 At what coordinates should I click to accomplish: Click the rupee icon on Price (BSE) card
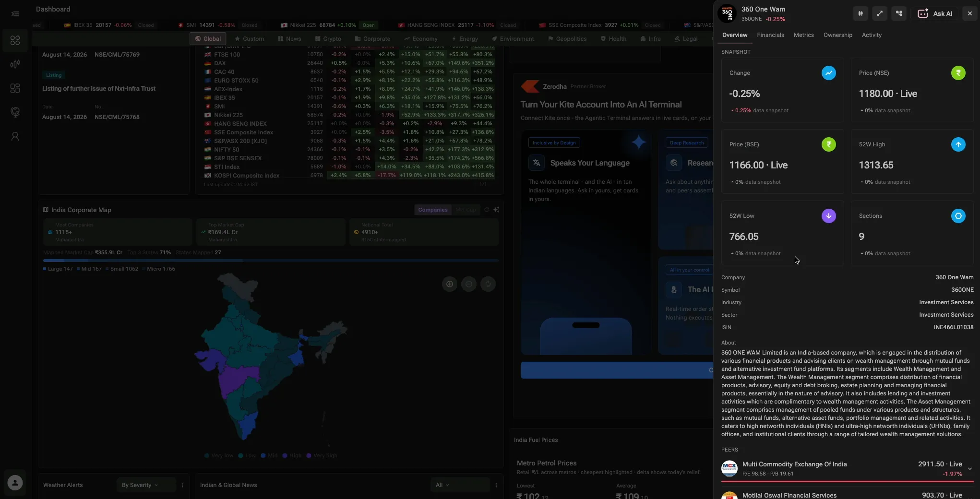[x=828, y=144]
